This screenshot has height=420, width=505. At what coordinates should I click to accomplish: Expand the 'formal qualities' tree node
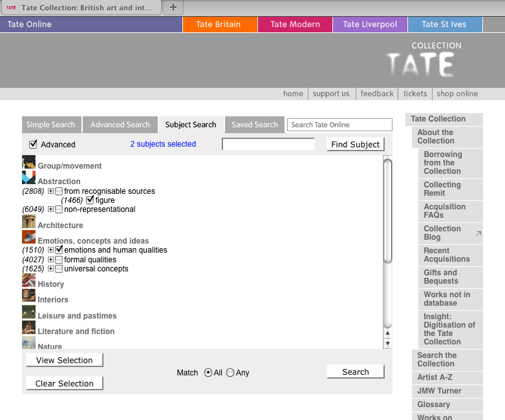click(50, 259)
